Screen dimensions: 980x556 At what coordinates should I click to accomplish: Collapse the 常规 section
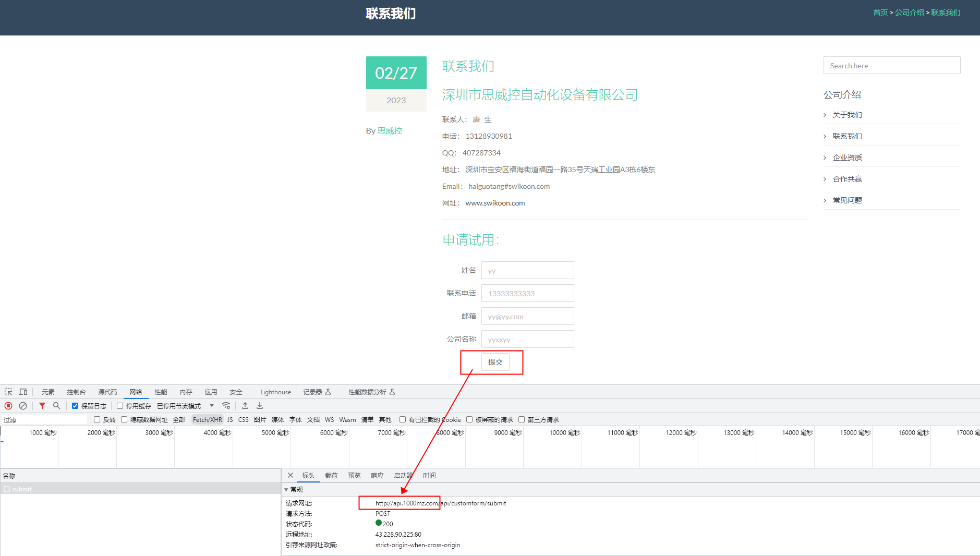286,490
